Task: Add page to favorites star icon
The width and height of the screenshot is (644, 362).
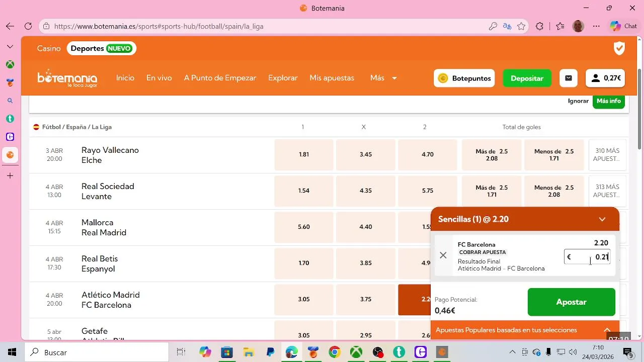Action: (521, 26)
